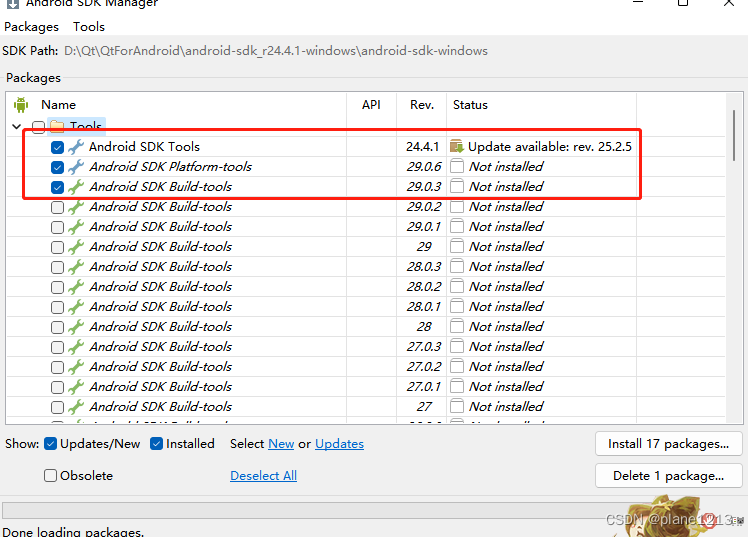This screenshot has height=537, width=748.
Task: Uncheck Build-tools 29.0.3 checkbox
Action: (57, 187)
